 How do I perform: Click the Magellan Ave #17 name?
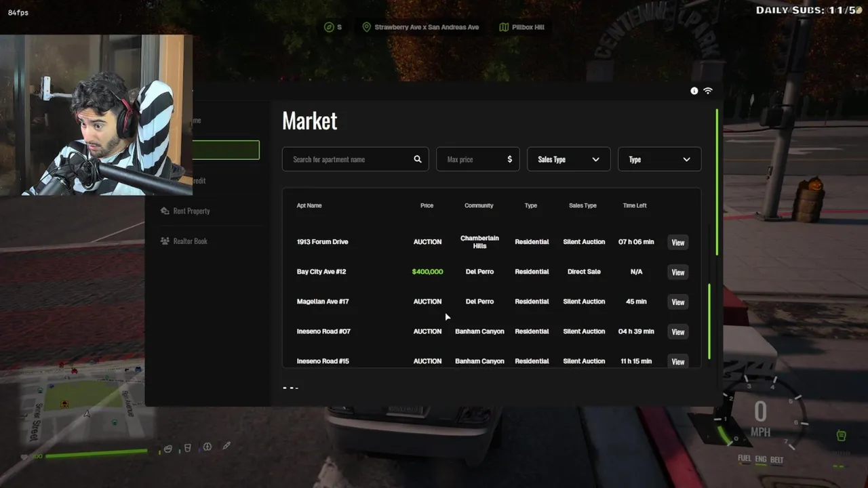click(323, 302)
